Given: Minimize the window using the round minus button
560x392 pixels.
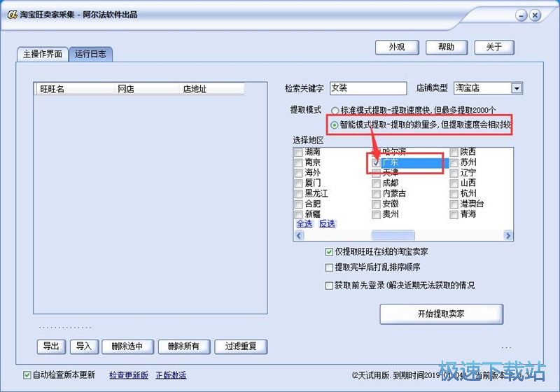Looking at the screenshot, I should click(x=521, y=15).
